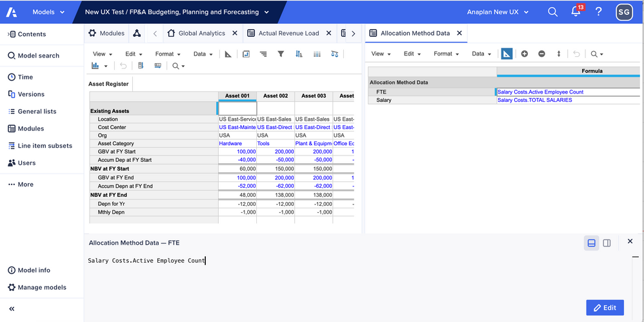Viewport: 644px width, 322px height.
Task: Open Modules in sidebar
Action: coord(26,128)
